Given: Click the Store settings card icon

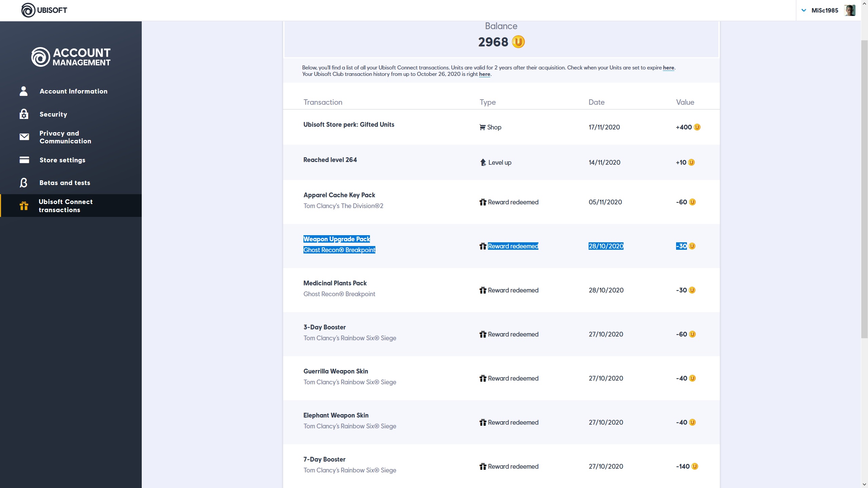Looking at the screenshot, I should click(x=24, y=160).
